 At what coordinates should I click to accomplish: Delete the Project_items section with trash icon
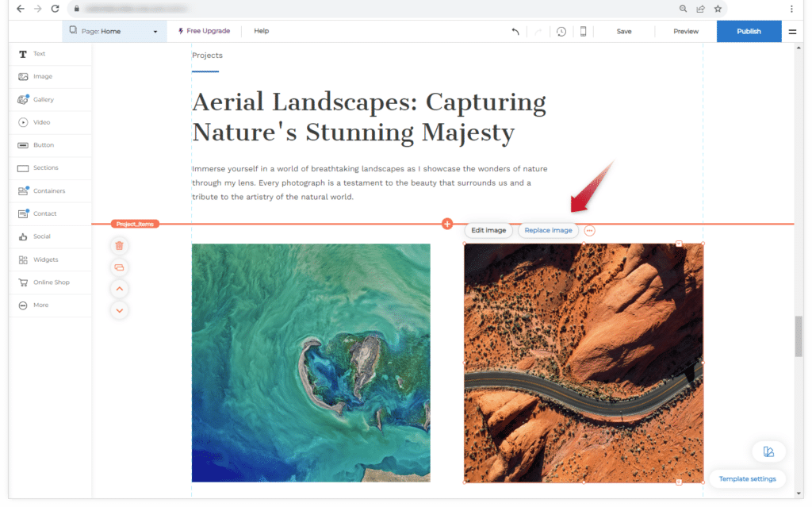119,246
